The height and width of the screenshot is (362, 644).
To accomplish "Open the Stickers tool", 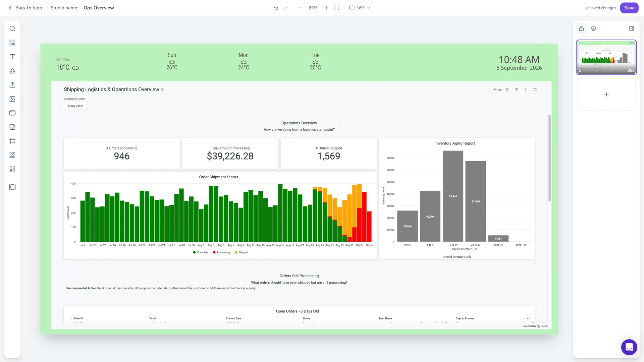I will 12,127.
